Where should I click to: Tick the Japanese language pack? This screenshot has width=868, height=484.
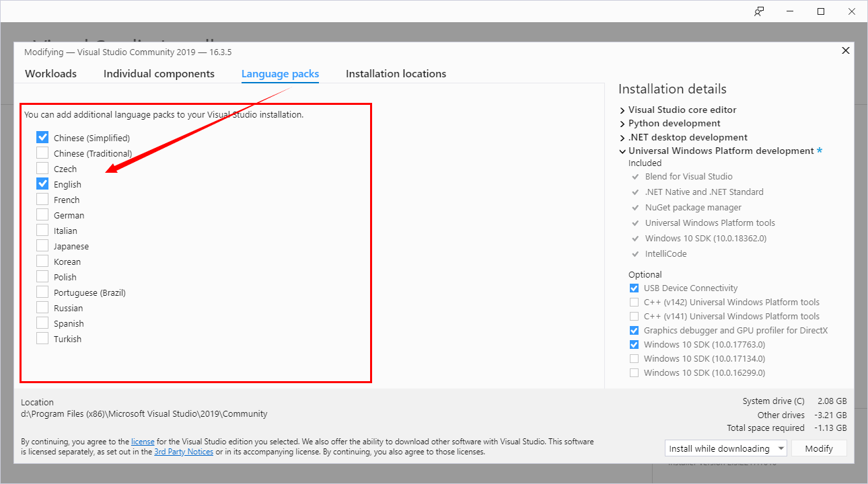click(x=42, y=246)
